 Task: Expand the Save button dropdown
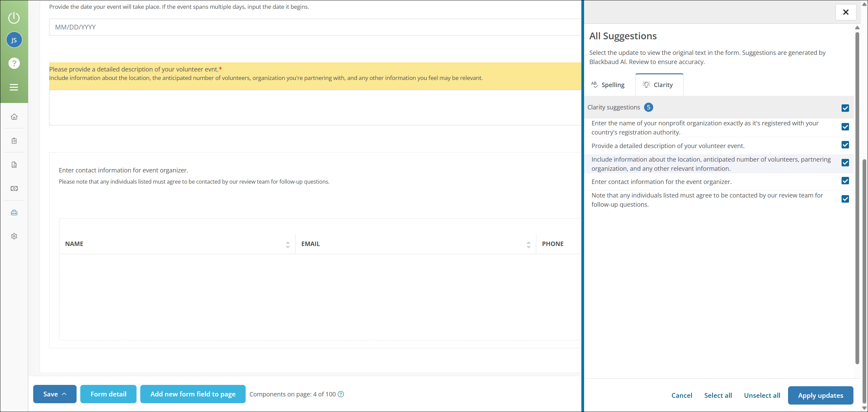coord(55,394)
